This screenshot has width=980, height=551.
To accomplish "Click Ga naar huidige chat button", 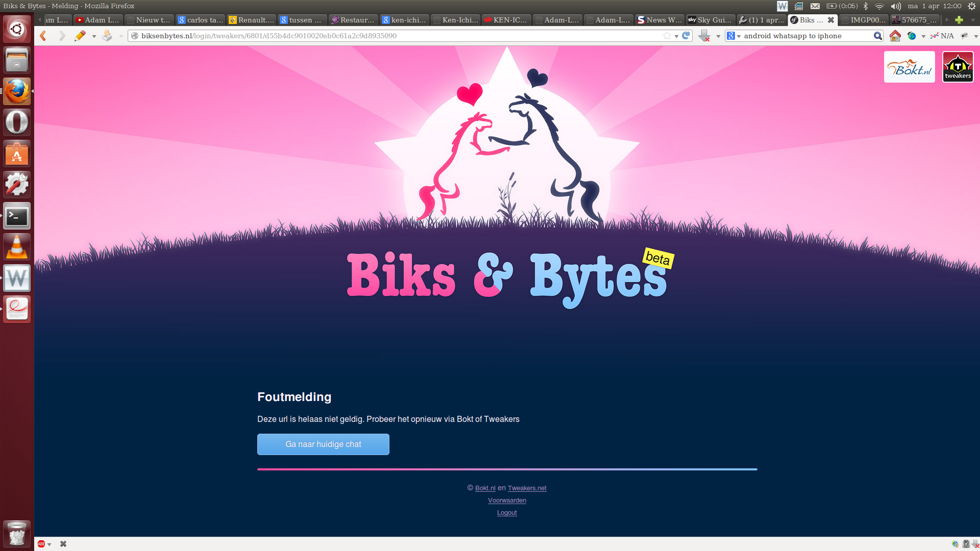I will [323, 444].
